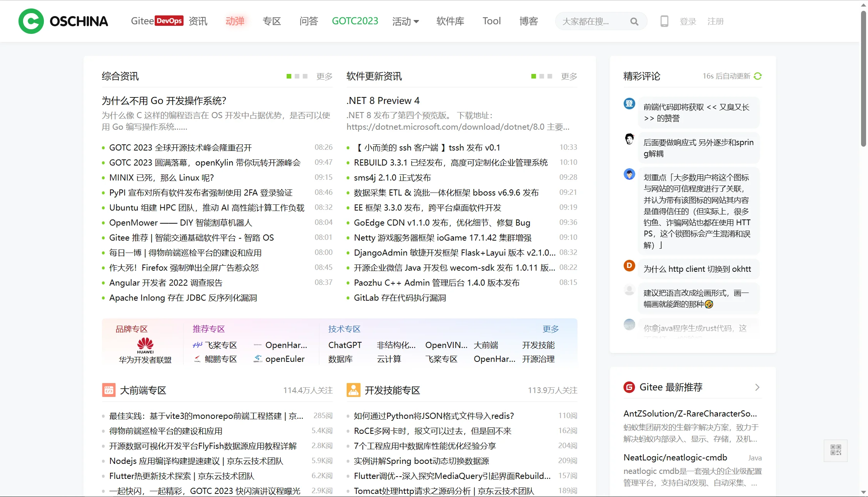Image resolution: width=868 pixels, height=497 pixels.
Task: Click the vertical page scrollbar thumb
Action: tap(863, 79)
